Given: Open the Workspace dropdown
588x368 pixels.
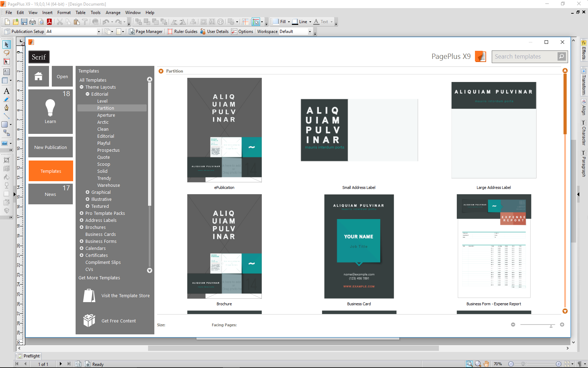Looking at the screenshot, I should pos(309,32).
